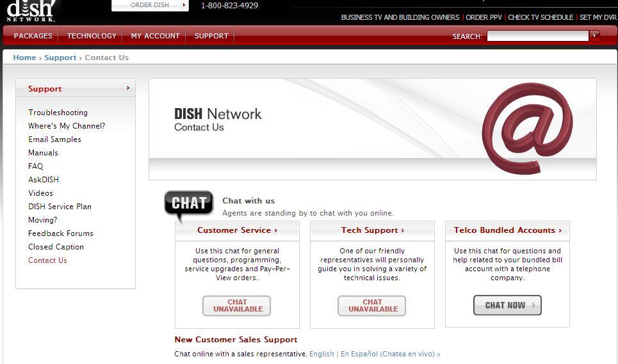618x364 pixels.
Task: Open Moving? in sidebar
Action: (42, 220)
